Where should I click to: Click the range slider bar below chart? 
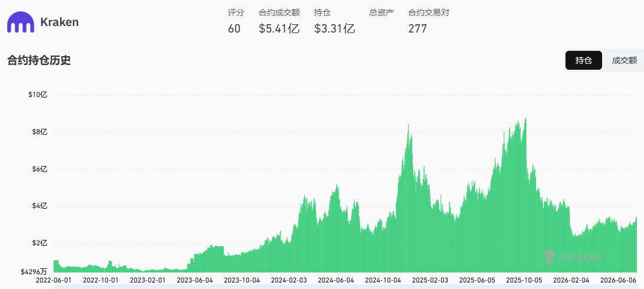click(x=346, y=286)
